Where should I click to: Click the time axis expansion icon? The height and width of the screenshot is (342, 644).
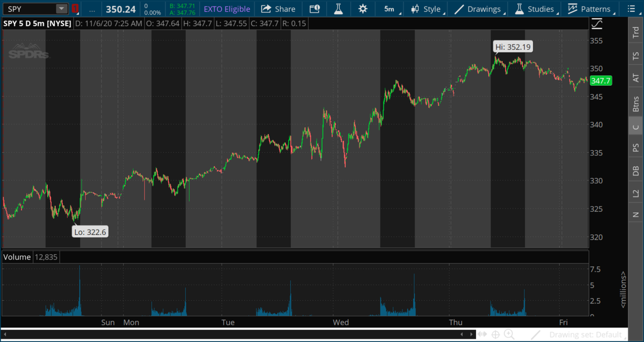pyautogui.click(x=484, y=334)
